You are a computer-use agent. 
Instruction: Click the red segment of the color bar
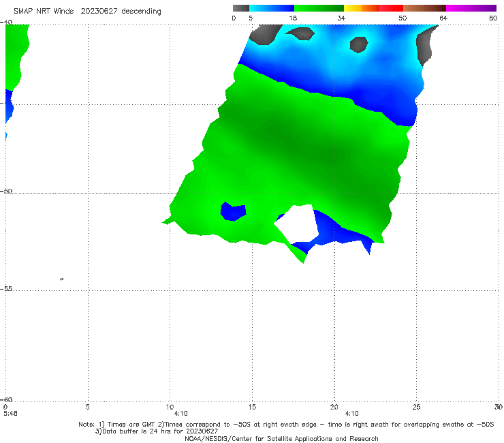coord(391,8)
